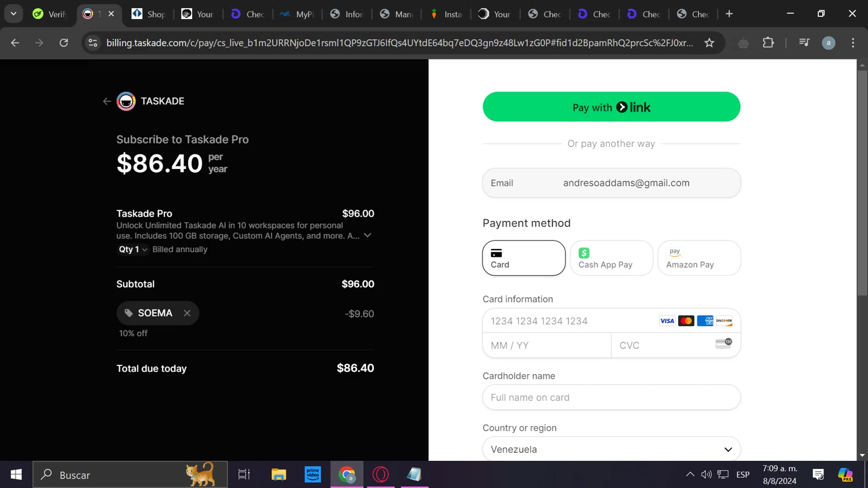Select Cash App Pay payment method
868x488 pixels.
coord(611,258)
